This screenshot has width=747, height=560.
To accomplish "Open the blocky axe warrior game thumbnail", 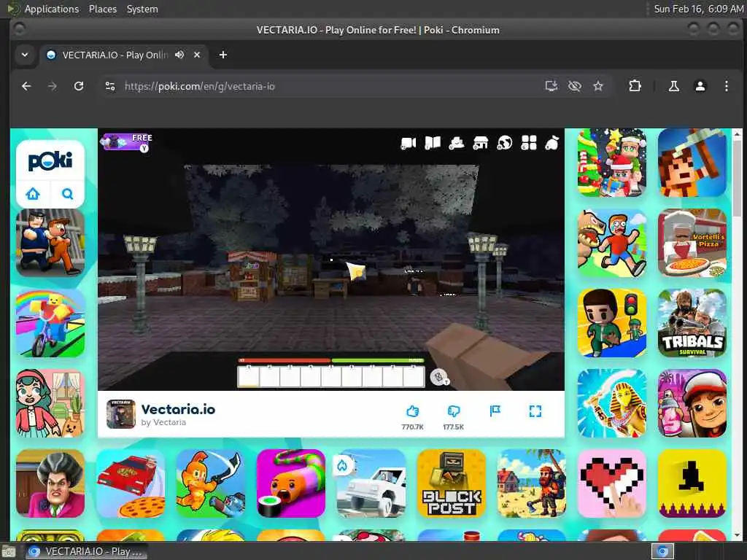I will (x=692, y=163).
